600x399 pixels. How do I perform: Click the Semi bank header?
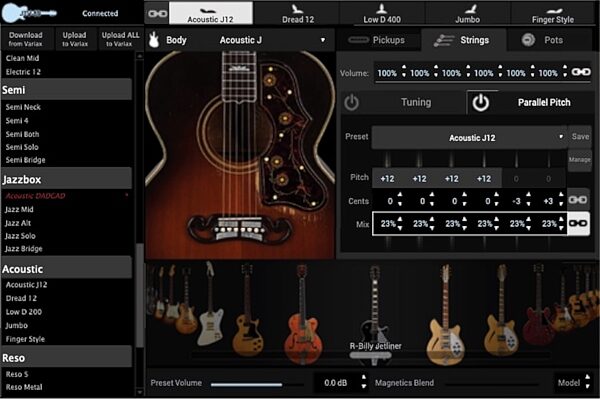pyautogui.click(x=67, y=90)
